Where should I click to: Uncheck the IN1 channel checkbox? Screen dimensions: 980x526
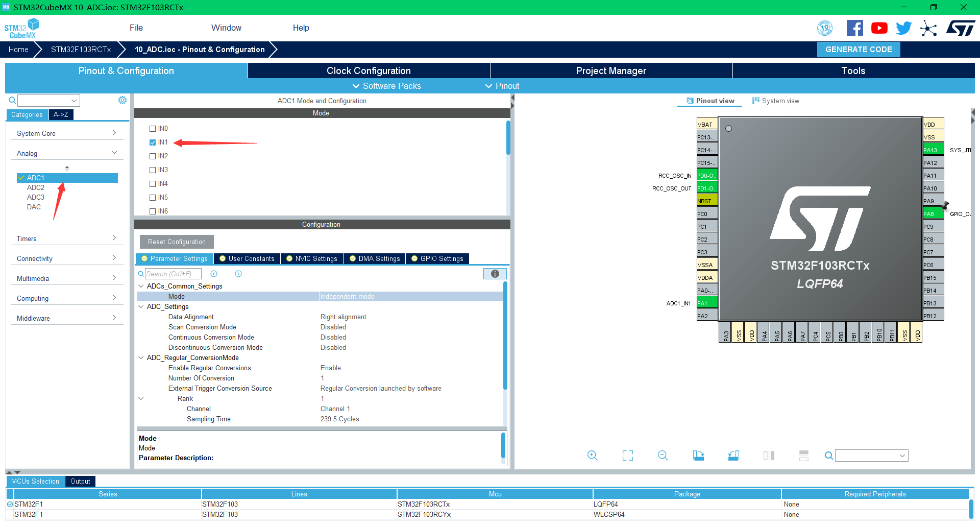[x=153, y=142]
